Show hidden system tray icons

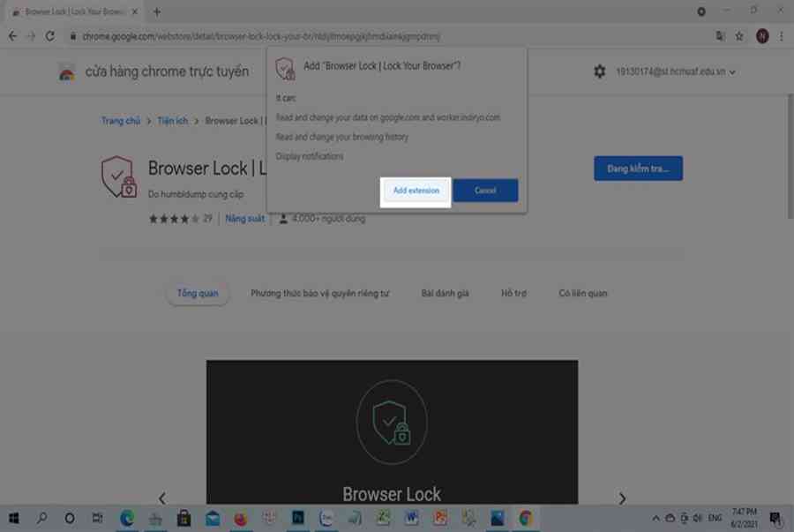click(655, 518)
